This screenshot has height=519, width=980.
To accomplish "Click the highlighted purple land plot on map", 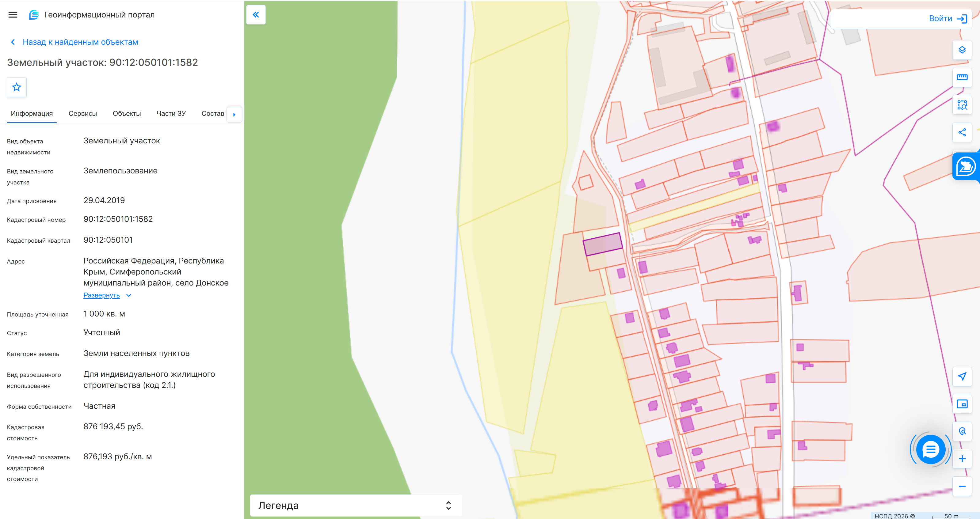I will pos(603,244).
